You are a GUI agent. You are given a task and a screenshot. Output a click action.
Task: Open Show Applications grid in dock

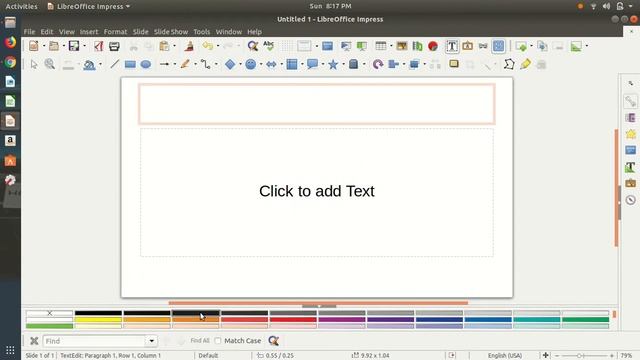click(10, 350)
